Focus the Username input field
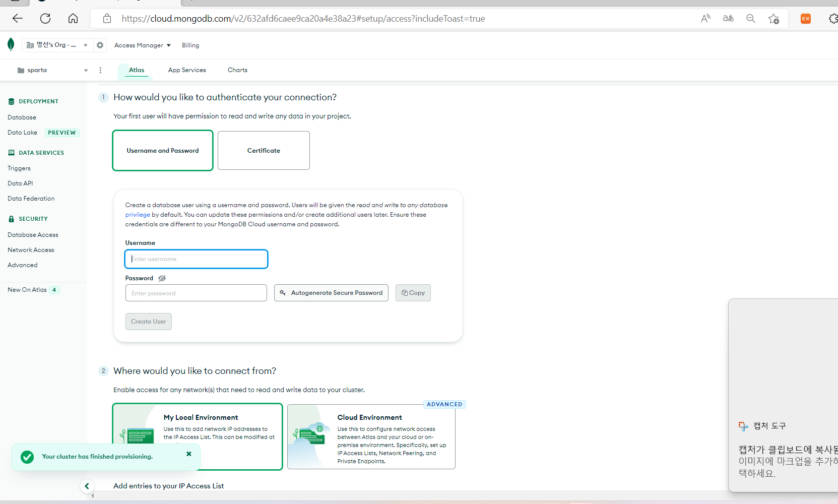The width and height of the screenshot is (838, 504). [x=196, y=259]
